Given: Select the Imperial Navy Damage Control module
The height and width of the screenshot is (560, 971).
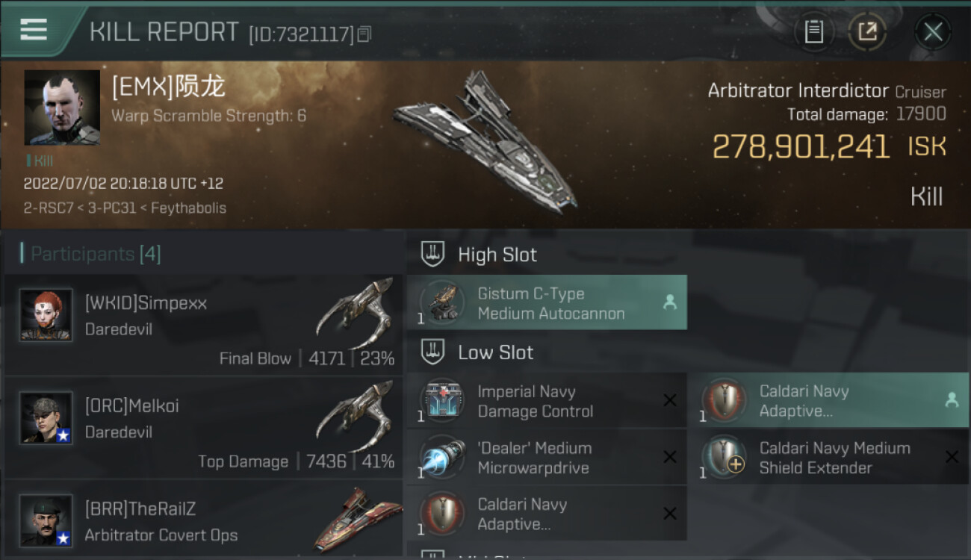Looking at the screenshot, I should pyautogui.click(x=547, y=401).
